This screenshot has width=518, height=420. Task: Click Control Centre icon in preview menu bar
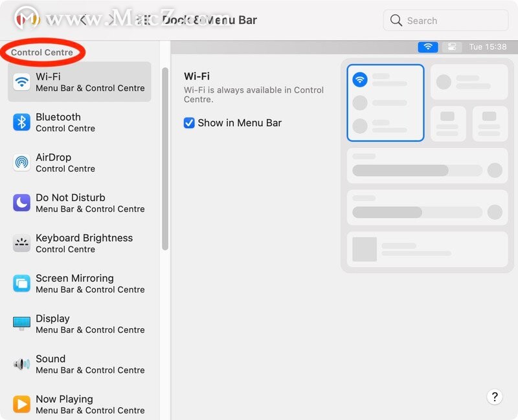tap(451, 47)
